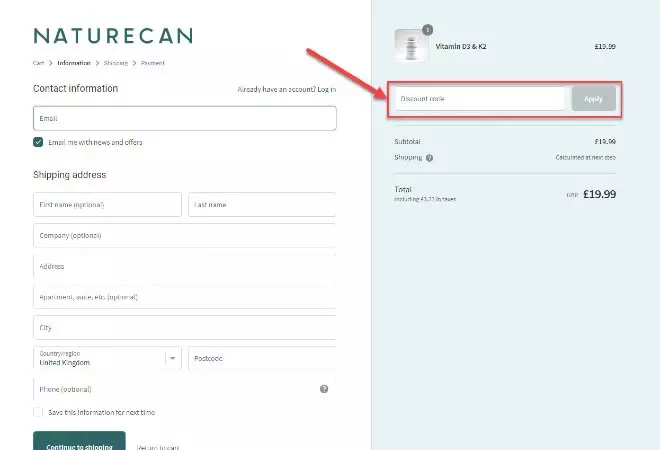Select Information breadcrumb step
The image size is (660, 450).
click(74, 63)
